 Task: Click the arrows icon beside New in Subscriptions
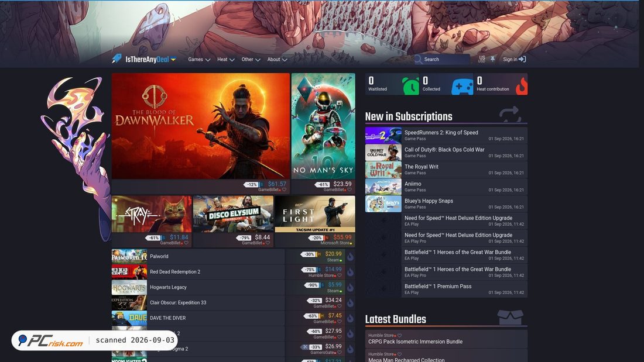point(511,115)
